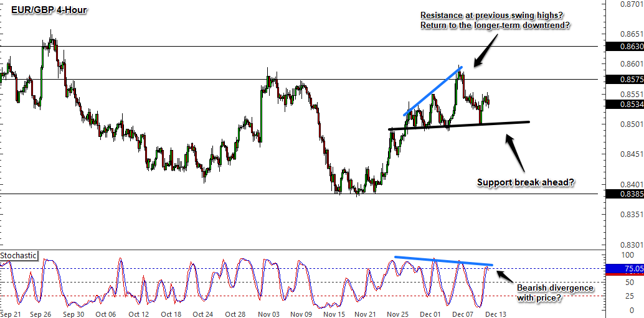The height and width of the screenshot is (318, 644).
Task: Click the EUR/GBP 4-Hour chart title
Action: 45,11
